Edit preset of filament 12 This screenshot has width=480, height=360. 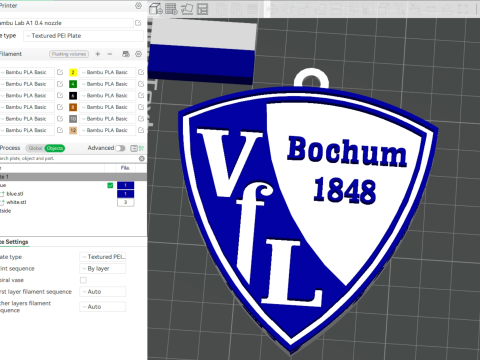pyautogui.click(x=141, y=130)
